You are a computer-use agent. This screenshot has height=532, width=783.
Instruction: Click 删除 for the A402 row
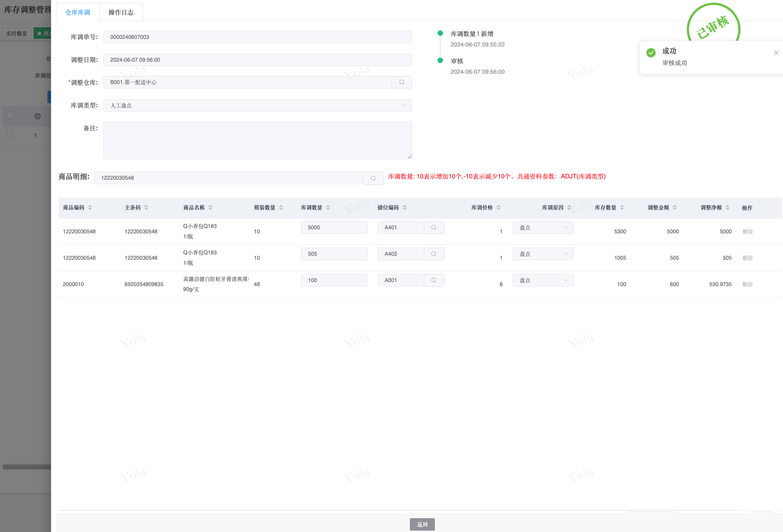click(x=748, y=258)
